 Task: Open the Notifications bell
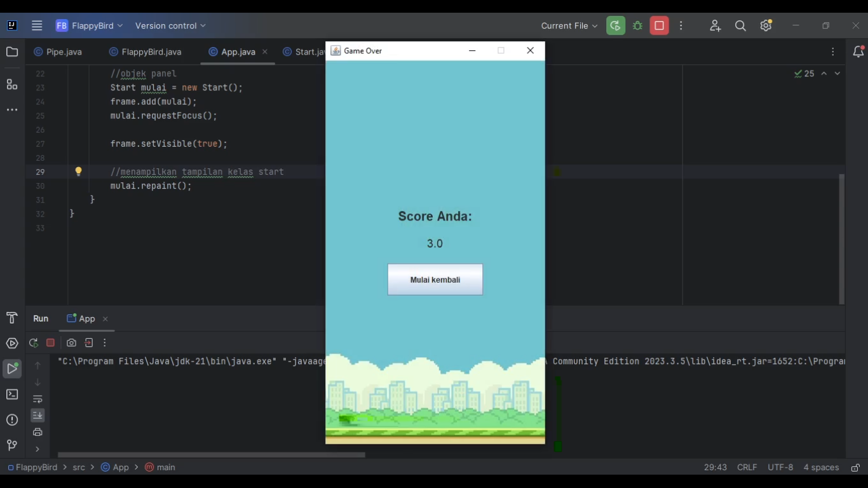858,52
